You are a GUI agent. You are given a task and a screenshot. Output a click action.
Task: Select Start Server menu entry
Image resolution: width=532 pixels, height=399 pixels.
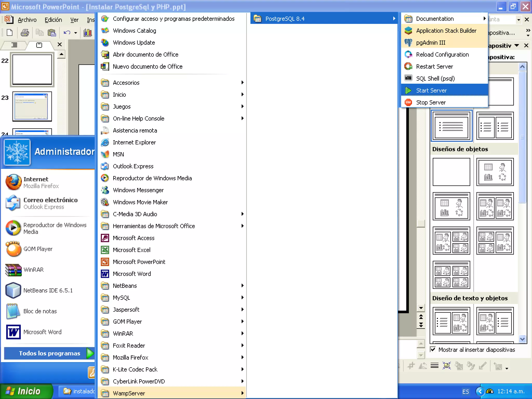point(431,90)
